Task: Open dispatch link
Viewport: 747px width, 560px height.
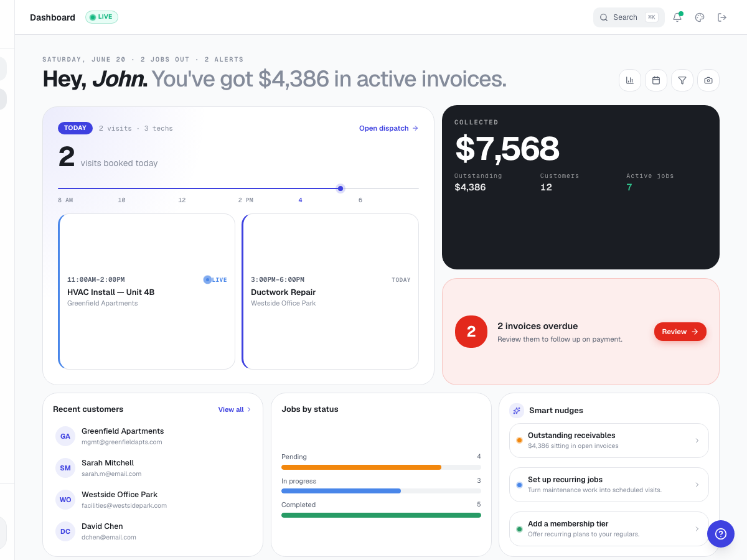Action: (388, 128)
